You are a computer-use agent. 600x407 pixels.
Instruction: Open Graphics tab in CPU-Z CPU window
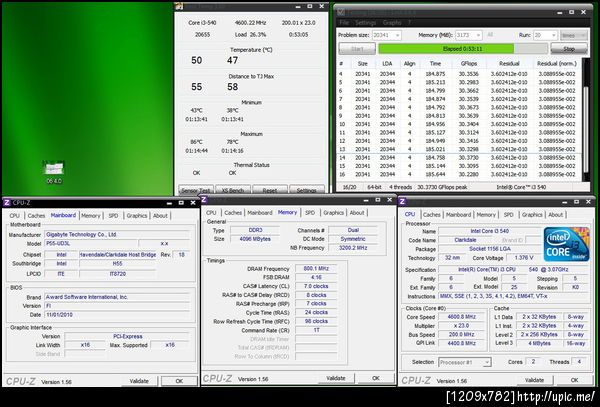[x=532, y=215]
